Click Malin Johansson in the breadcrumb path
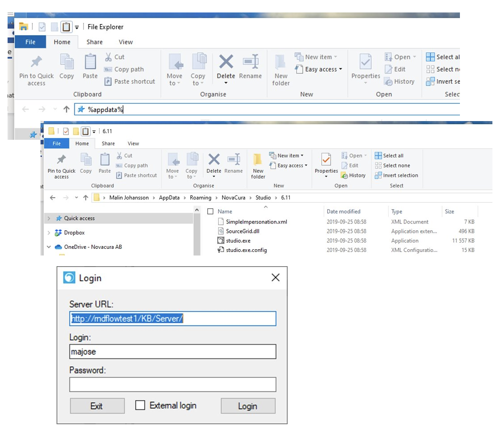The width and height of the screenshot is (504, 438). tap(129, 198)
